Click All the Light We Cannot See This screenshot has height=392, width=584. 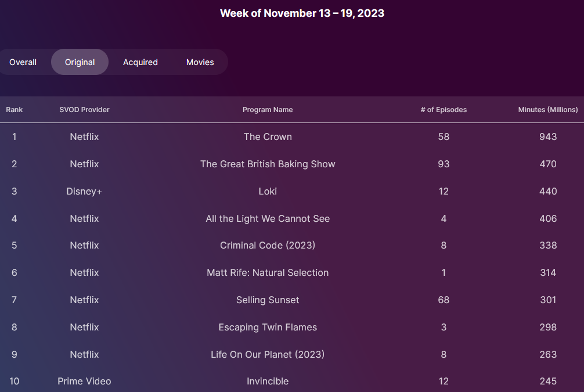pos(268,219)
